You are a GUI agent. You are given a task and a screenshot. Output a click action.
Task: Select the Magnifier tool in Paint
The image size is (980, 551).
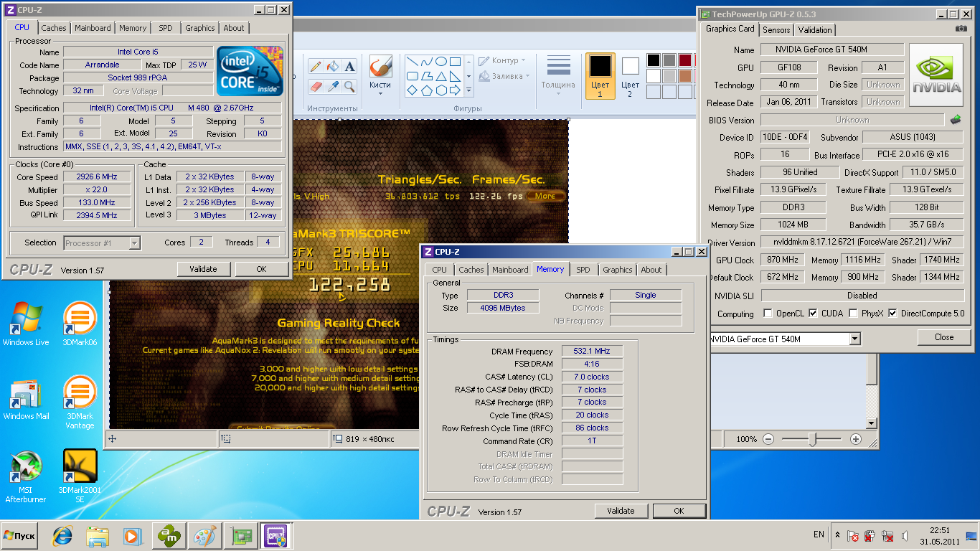pos(349,87)
